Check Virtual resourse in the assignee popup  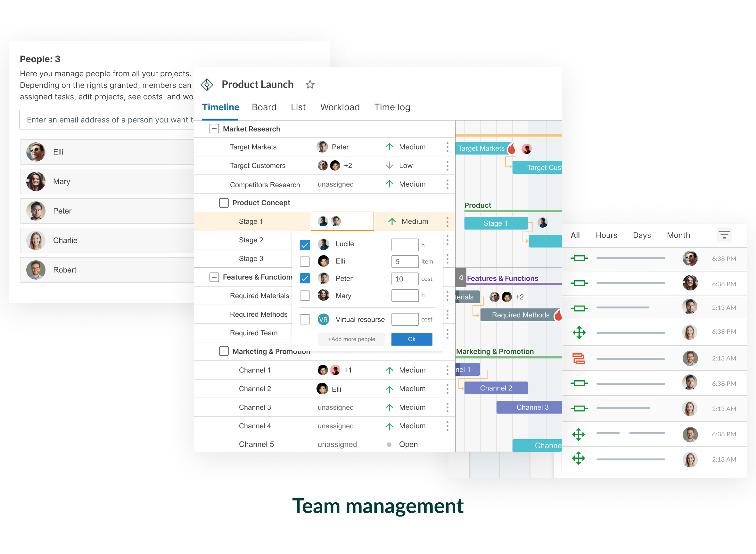[x=305, y=319]
